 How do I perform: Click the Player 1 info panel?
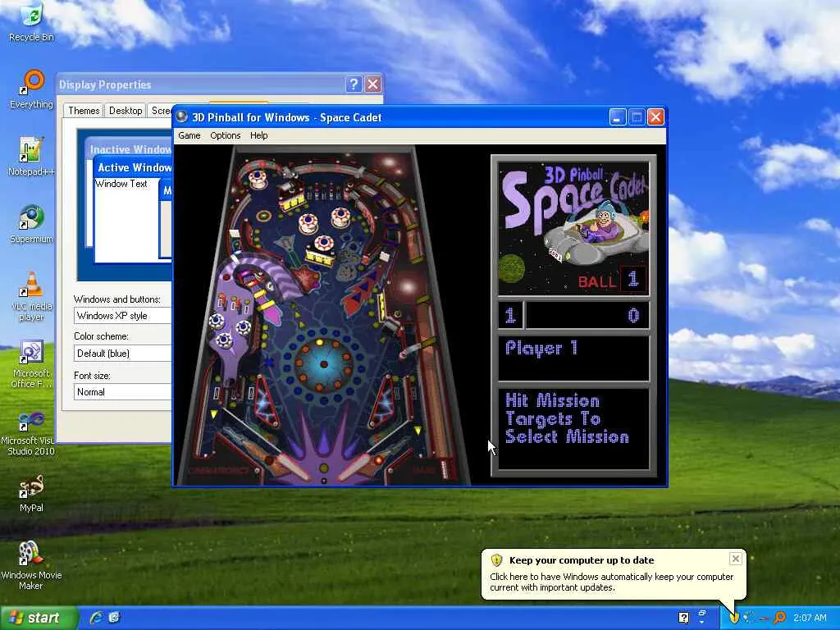tap(573, 358)
